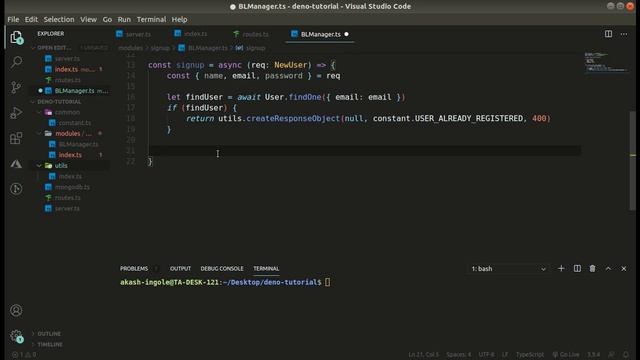Open the Source Control view icon
Viewport: 640px width, 360px height.
[16, 87]
